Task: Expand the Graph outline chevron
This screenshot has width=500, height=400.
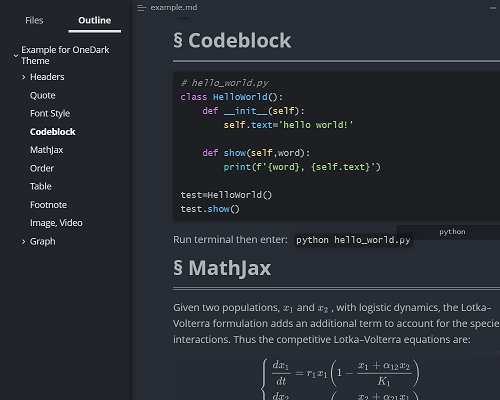Action: click(x=23, y=242)
